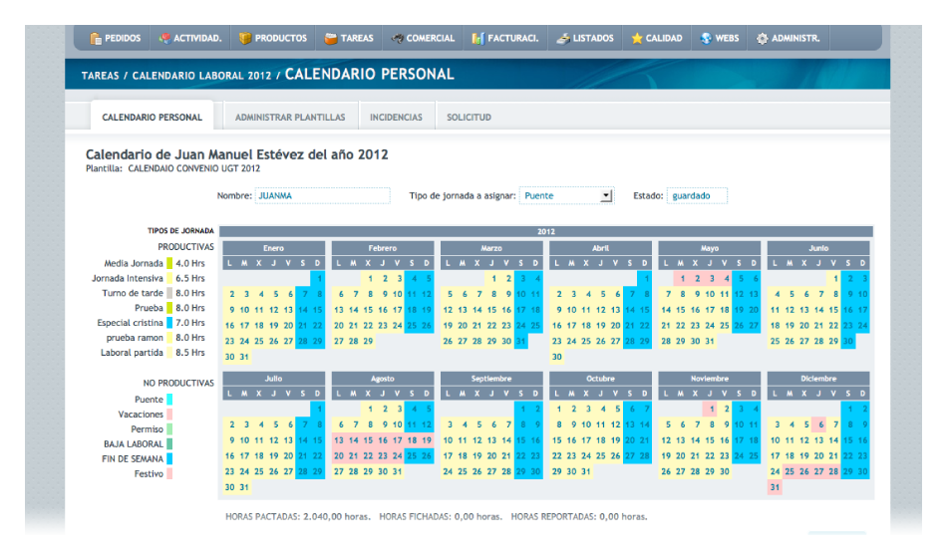Click the Comercial handshake icon
This screenshot has width=947, height=560.
397,38
